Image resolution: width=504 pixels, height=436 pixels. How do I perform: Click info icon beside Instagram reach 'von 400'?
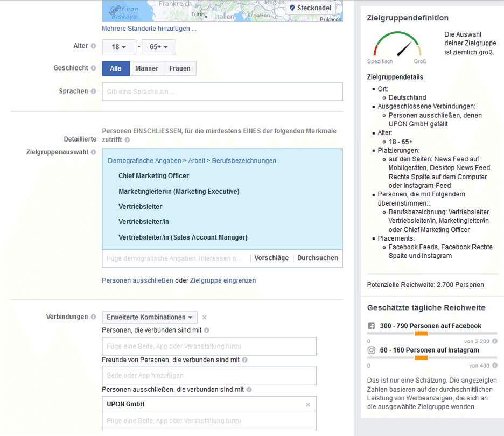pos(495,366)
